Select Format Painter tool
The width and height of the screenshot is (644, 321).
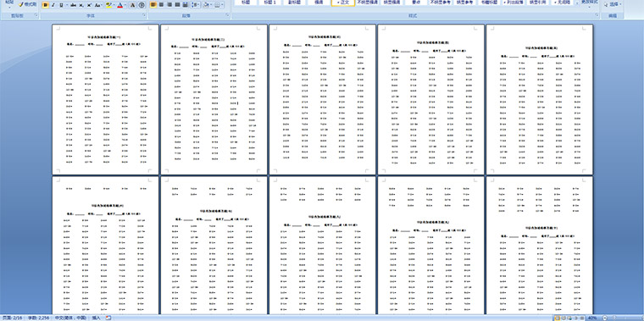(x=27, y=4)
